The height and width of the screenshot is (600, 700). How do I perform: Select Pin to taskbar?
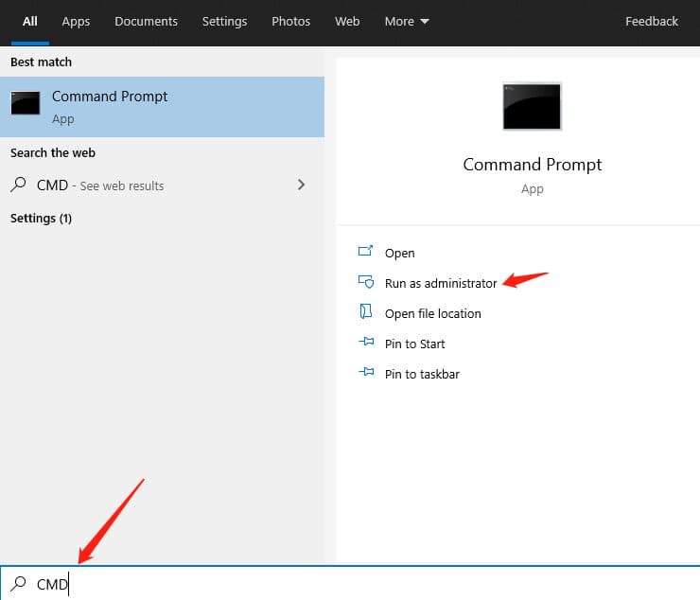[x=422, y=375]
